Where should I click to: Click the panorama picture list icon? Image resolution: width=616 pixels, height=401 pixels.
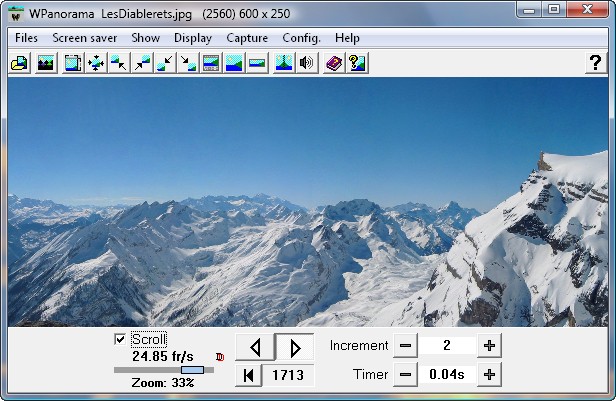[46, 63]
